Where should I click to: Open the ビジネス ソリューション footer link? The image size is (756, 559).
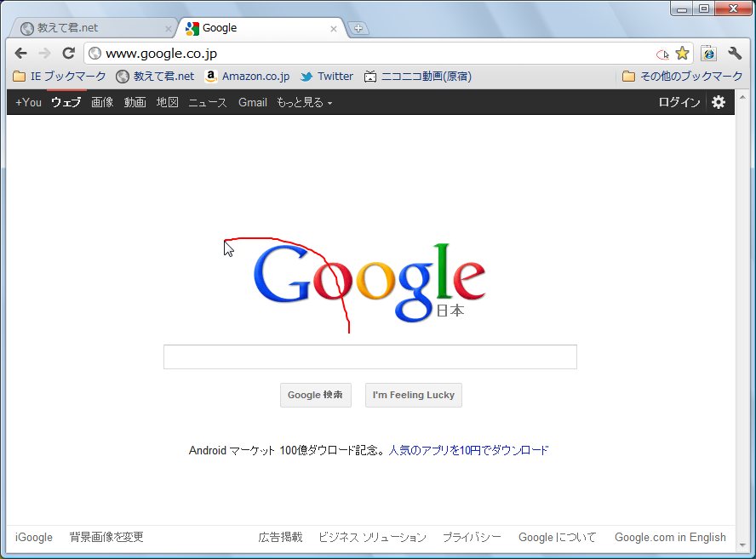click(373, 538)
